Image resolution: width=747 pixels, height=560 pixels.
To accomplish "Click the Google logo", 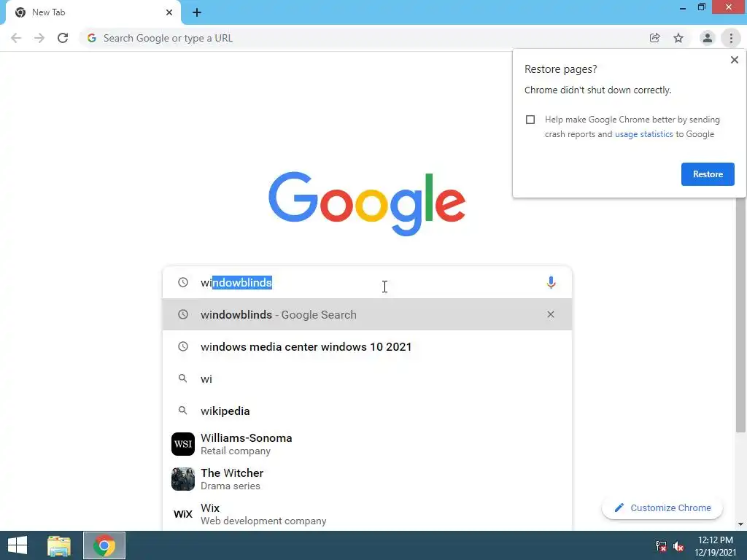I will 367,204.
